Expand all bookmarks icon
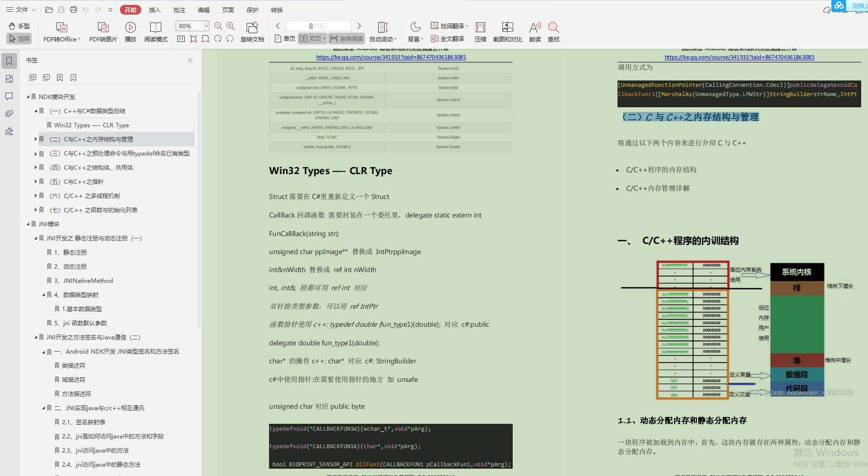Viewport: 868px width, 476px height. pos(33,78)
